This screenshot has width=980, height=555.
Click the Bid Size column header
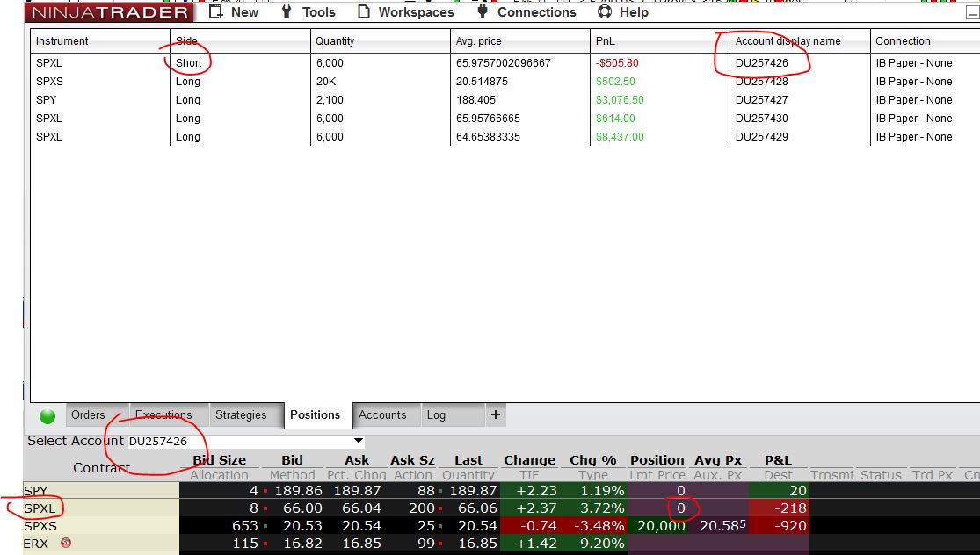(x=220, y=460)
